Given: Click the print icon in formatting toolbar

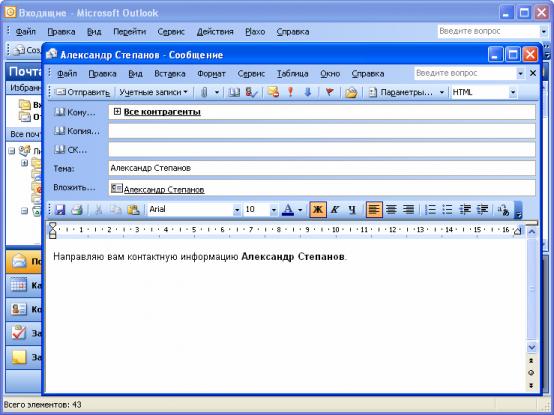Looking at the screenshot, I should [x=77, y=209].
